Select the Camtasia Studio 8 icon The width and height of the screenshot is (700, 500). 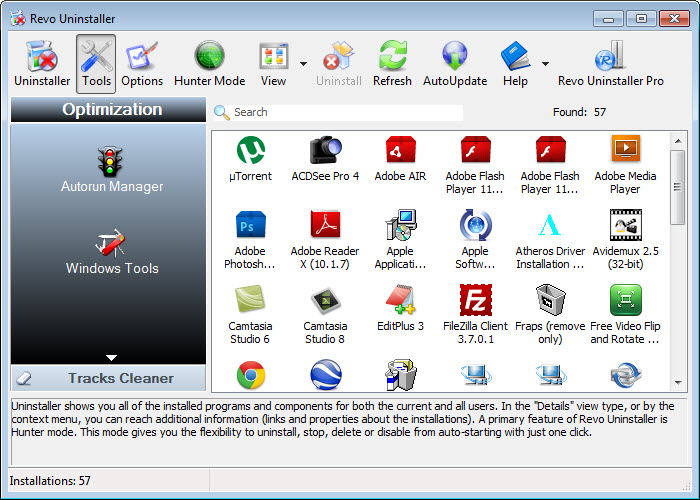325,308
